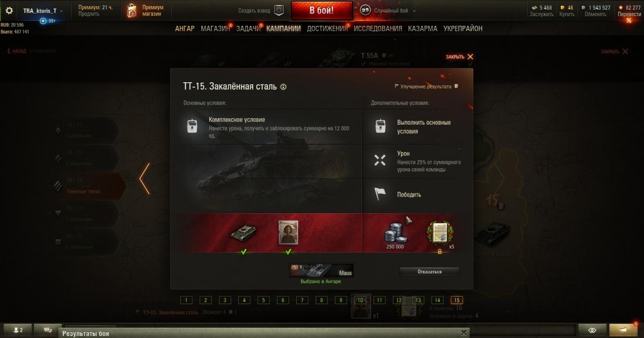Select the Maus vehicle thumbnail
The width and height of the screenshot is (644, 338).
tap(321, 270)
